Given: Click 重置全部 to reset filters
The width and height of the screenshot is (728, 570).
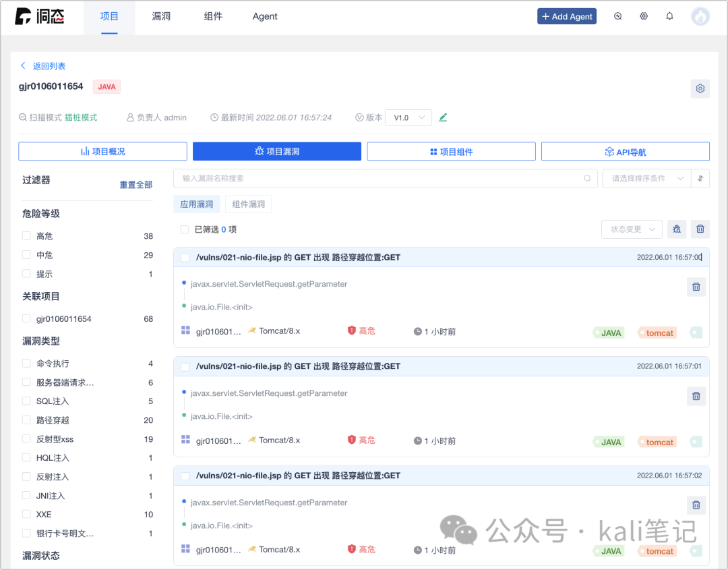Looking at the screenshot, I should (136, 185).
